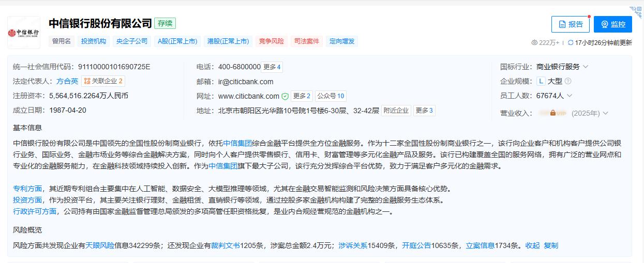This screenshot has width=644, height=263.
Task: Open the 投资方面 link
Action: tap(27, 200)
